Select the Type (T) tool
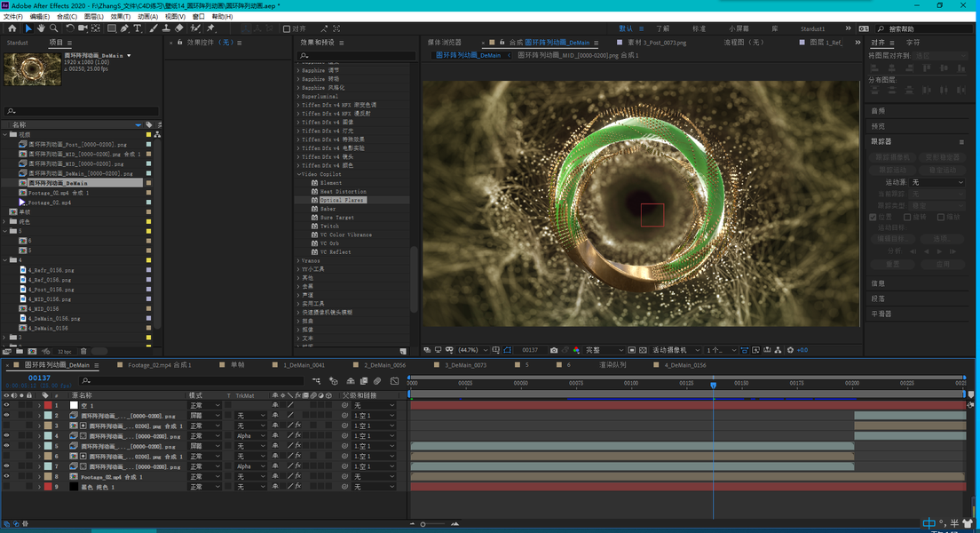980x533 pixels. click(x=137, y=28)
